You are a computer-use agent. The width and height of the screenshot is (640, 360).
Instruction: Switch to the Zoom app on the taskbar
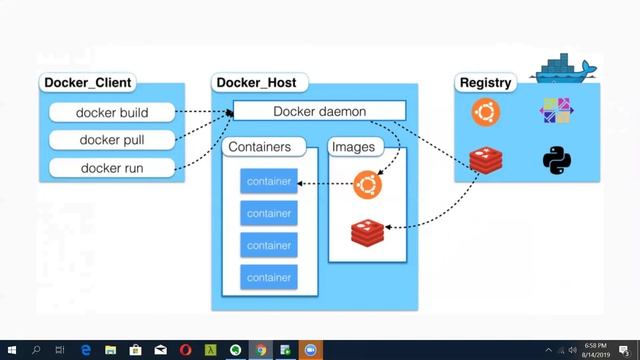[x=311, y=350]
